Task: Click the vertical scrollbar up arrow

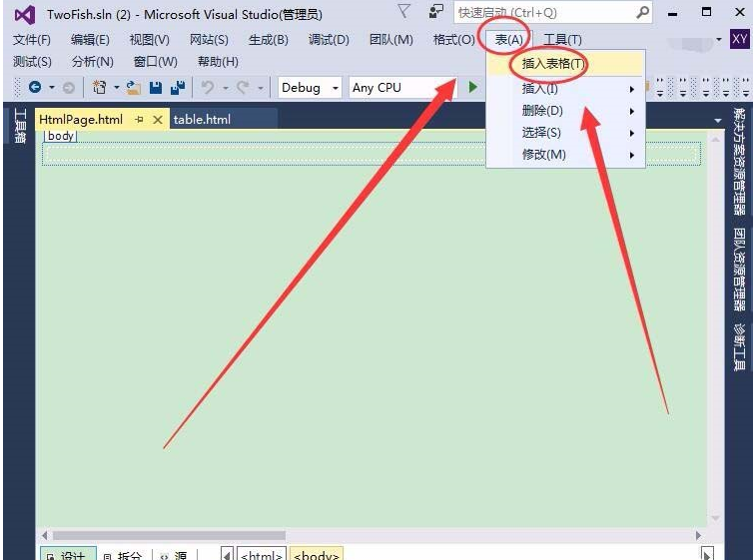Action: [715, 140]
